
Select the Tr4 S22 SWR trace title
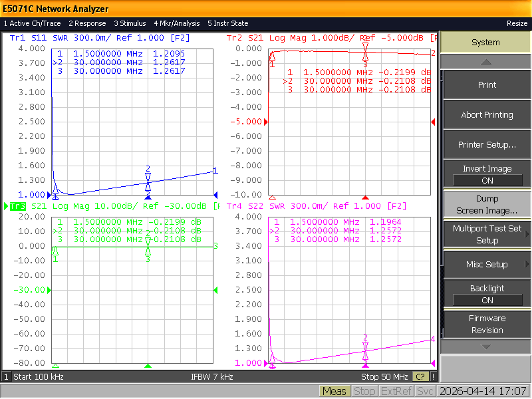pyautogui.click(x=317, y=206)
